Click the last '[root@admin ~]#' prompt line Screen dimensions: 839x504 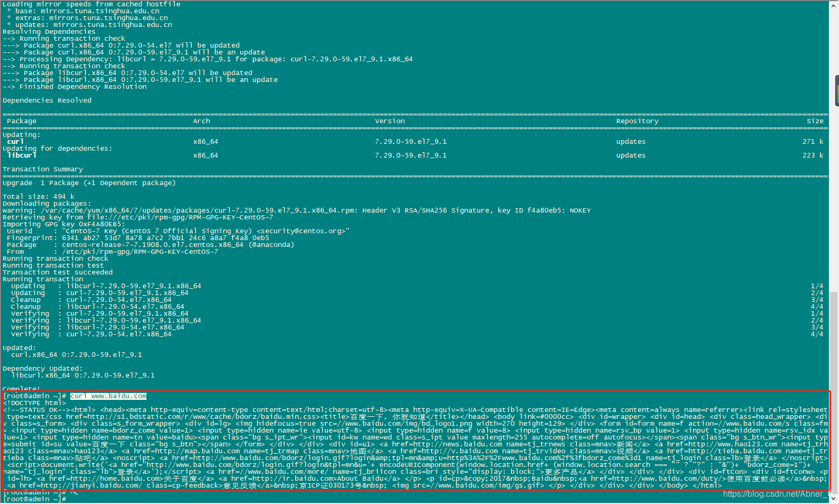tap(34, 499)
